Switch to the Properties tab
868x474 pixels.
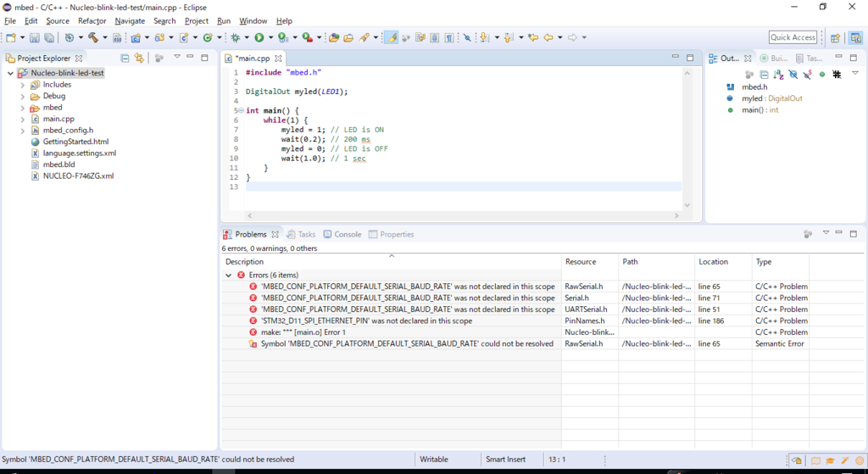tap(392, 234)
